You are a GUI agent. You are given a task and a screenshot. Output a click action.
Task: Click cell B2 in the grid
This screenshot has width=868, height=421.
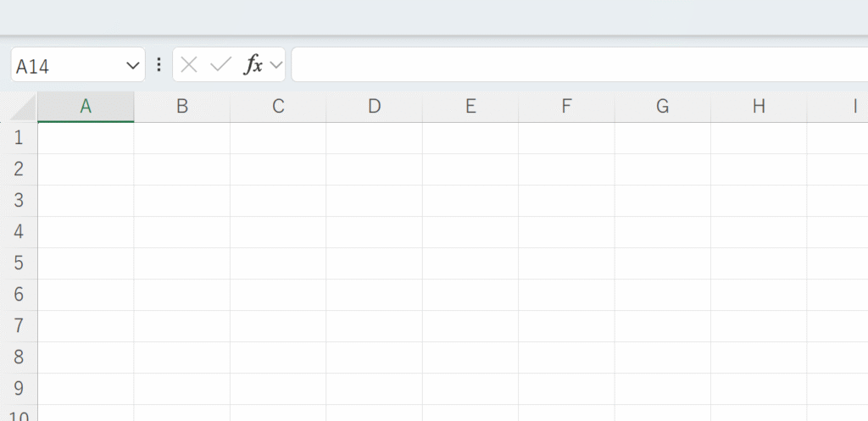pos(181,169)
